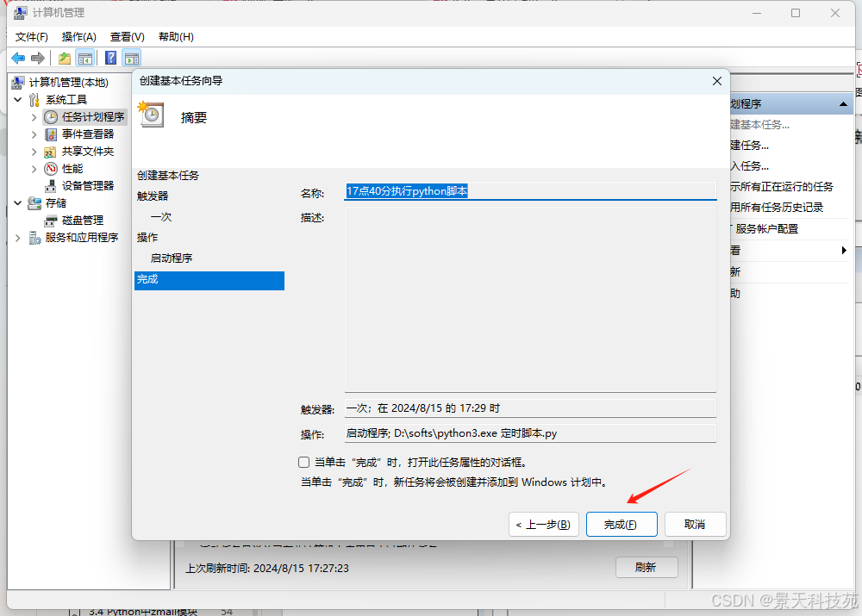Image resolution: width=862 pixels, height=616 pixels.
Task: Toggle the show/hide console tree icon
Action: [85, 58]
